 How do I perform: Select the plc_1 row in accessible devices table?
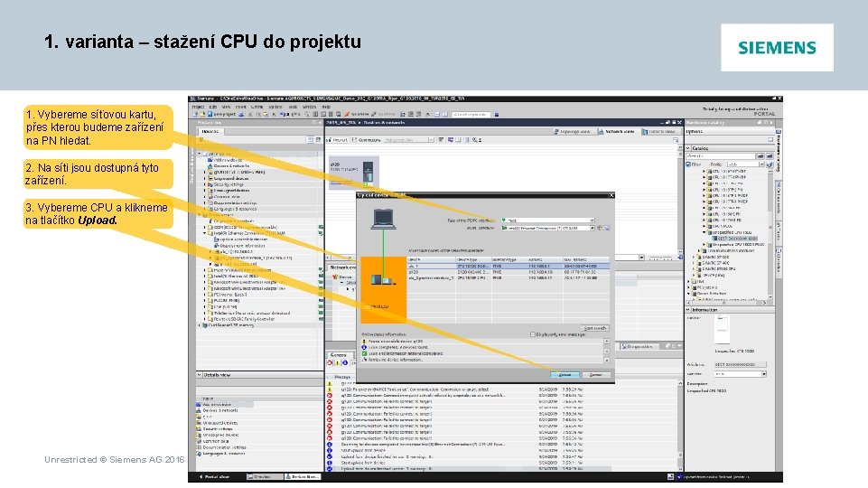[x=509, y=266]
